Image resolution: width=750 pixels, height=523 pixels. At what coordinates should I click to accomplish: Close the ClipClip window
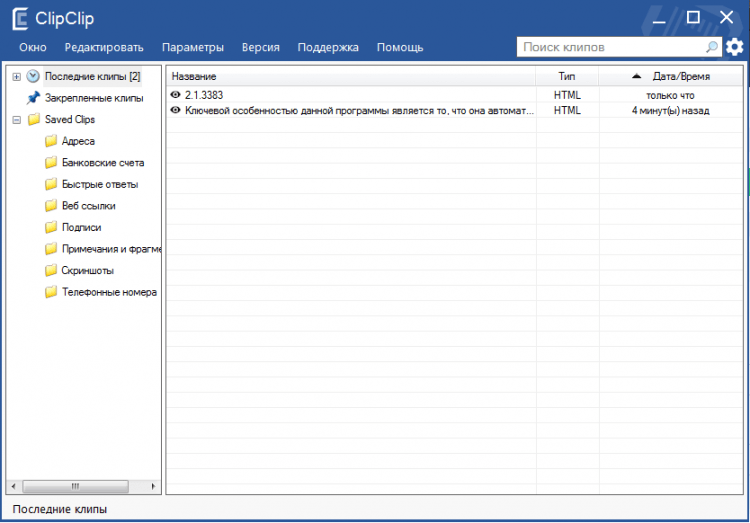(x=727, y=18)
